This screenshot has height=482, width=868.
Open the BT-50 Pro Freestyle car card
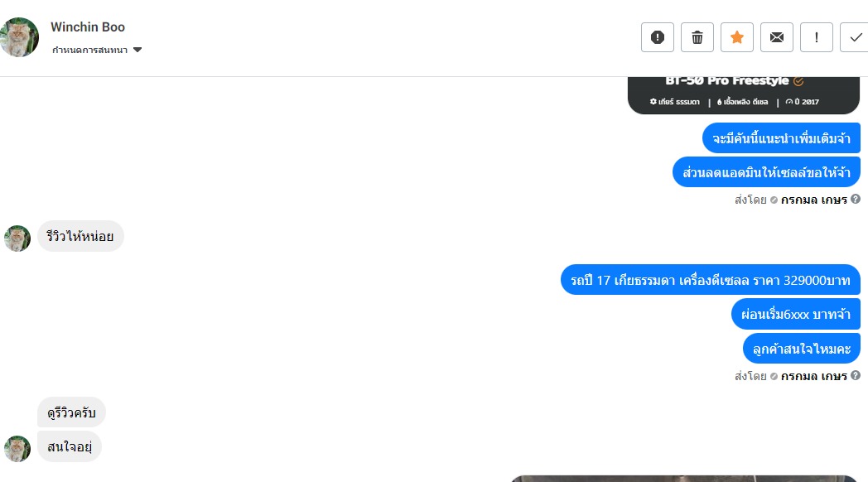click(x=744, y=95)
